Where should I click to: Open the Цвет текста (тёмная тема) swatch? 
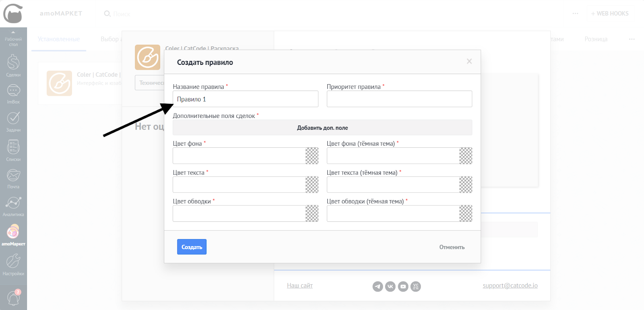click(466, 185)
